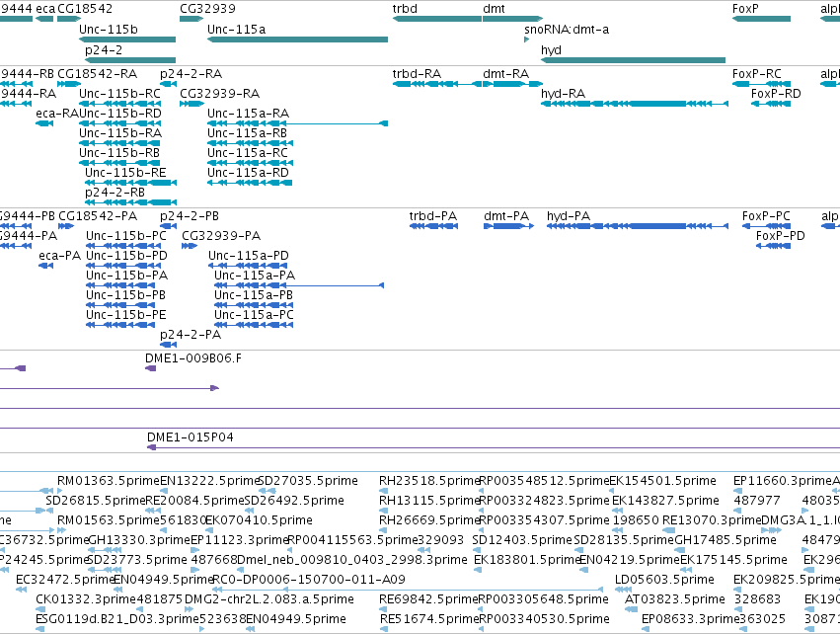
Task: Select the Unc-115a-RD transcript label
Action: [x=248, y=173]
